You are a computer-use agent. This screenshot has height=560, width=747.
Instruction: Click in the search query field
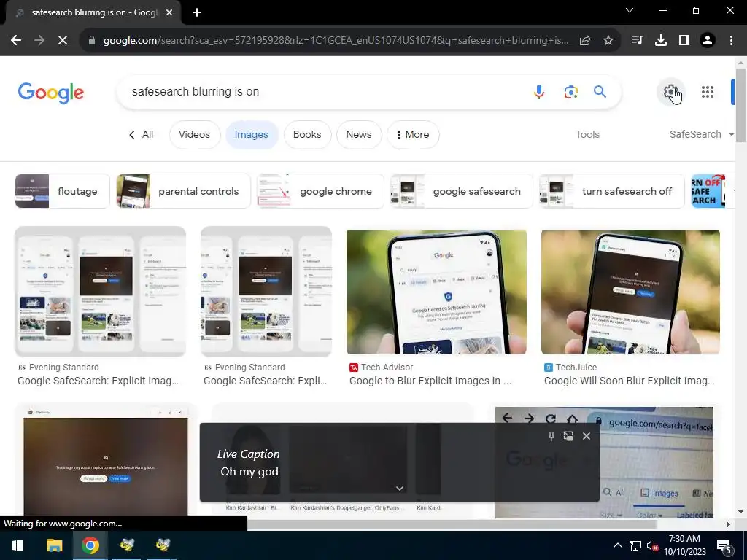coord(324,91)
